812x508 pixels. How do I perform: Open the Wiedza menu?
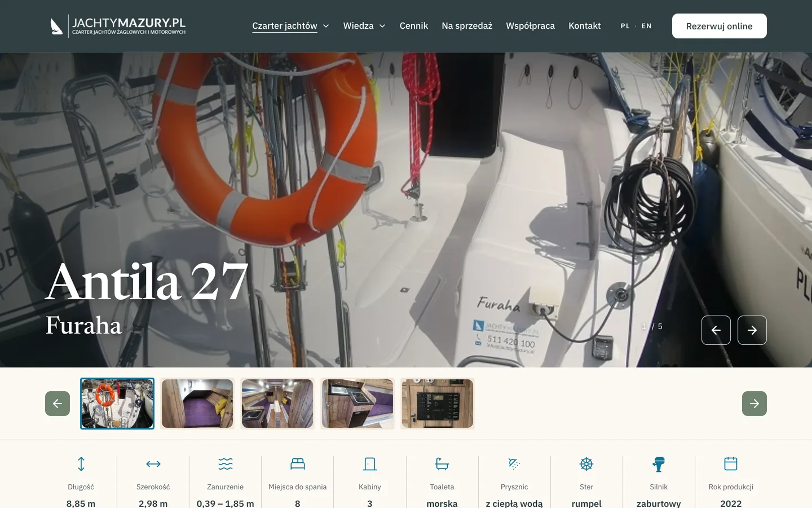click(x=359, y=26)
